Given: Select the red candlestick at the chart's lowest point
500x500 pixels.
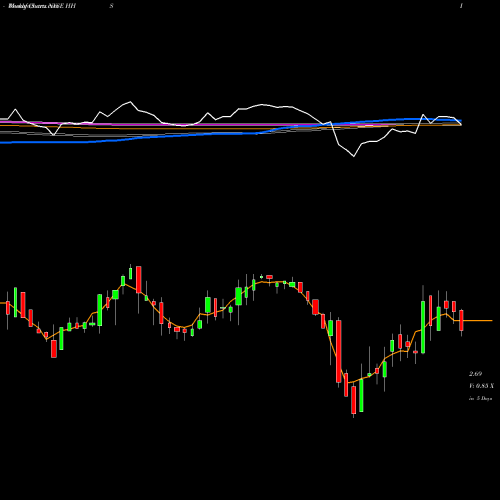Looking at the screenshot, I should click(x=354, y=400).
